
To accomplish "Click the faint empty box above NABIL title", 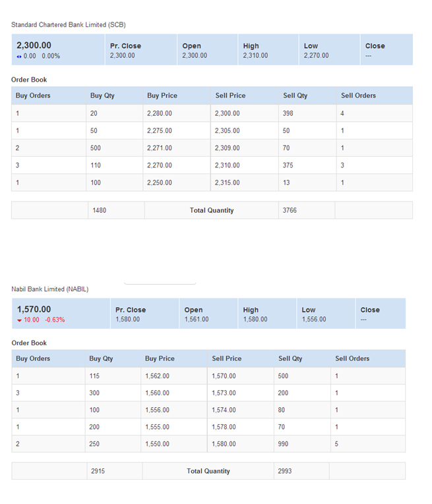I will point(160,282).
